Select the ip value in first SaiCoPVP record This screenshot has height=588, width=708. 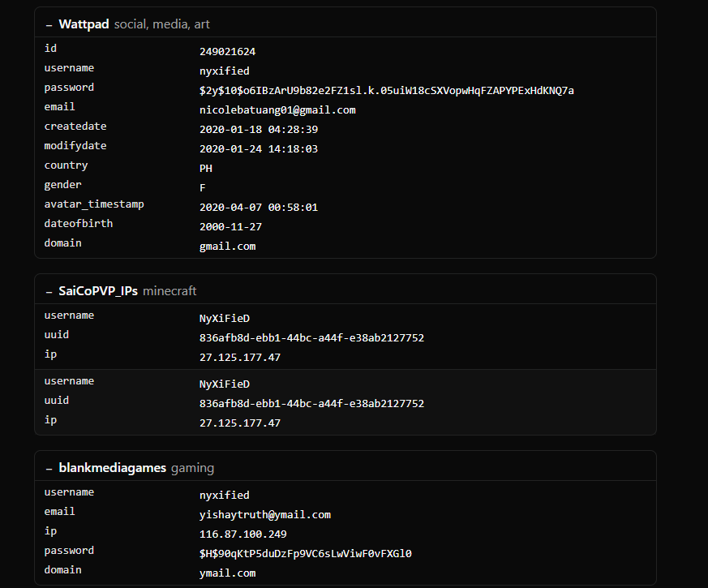240,358
